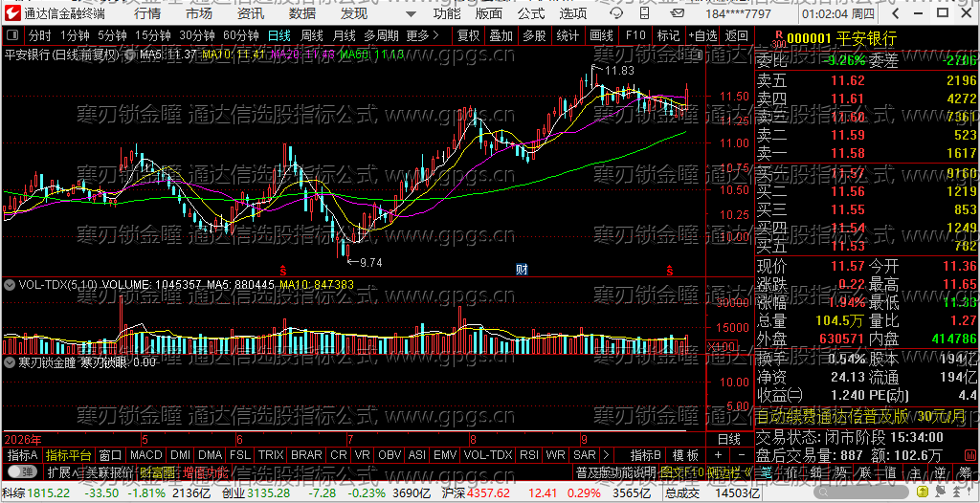Click the R300 margin-trading badge beside 000001

coord(778,40)
